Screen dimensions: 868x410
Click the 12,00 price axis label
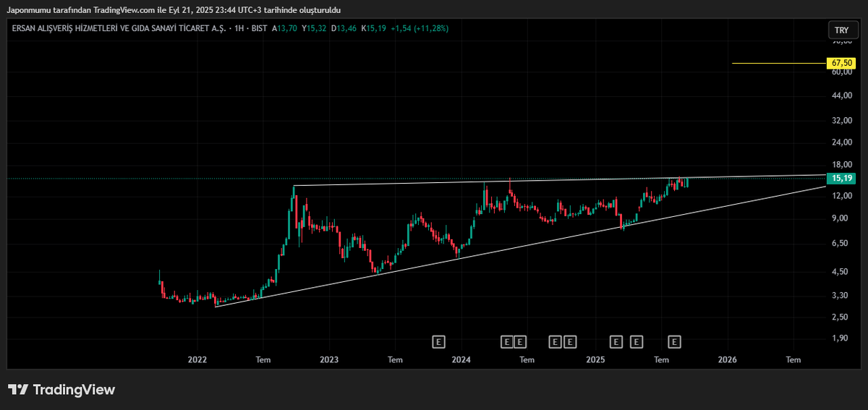(842, 196)
